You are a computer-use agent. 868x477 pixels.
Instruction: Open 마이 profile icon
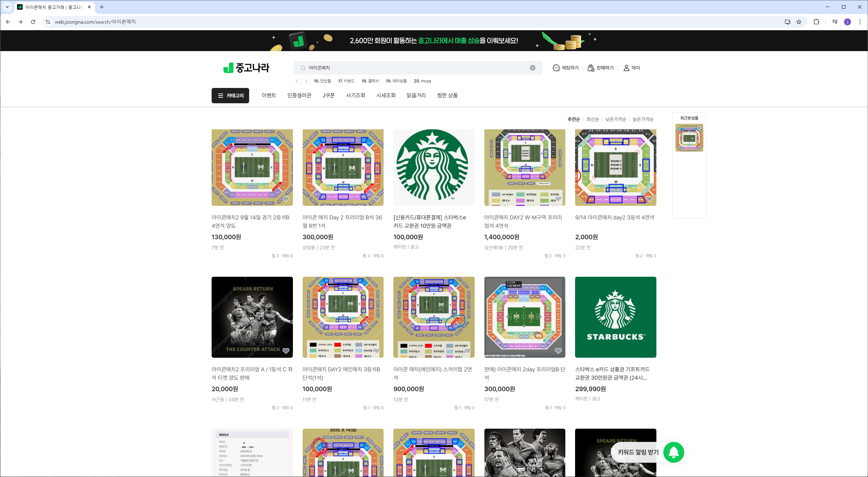(x=631, y=68)
